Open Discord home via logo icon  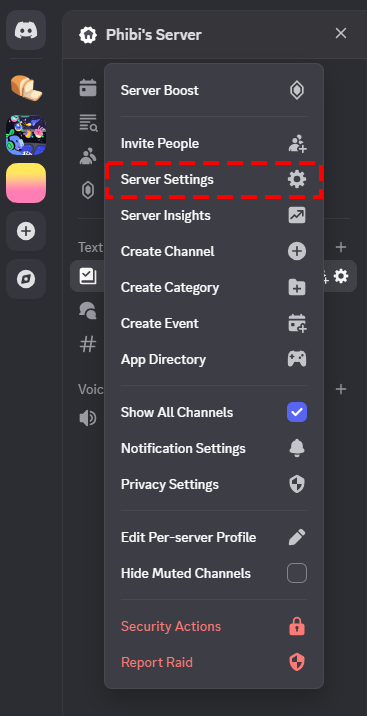(x=26, y=30)
